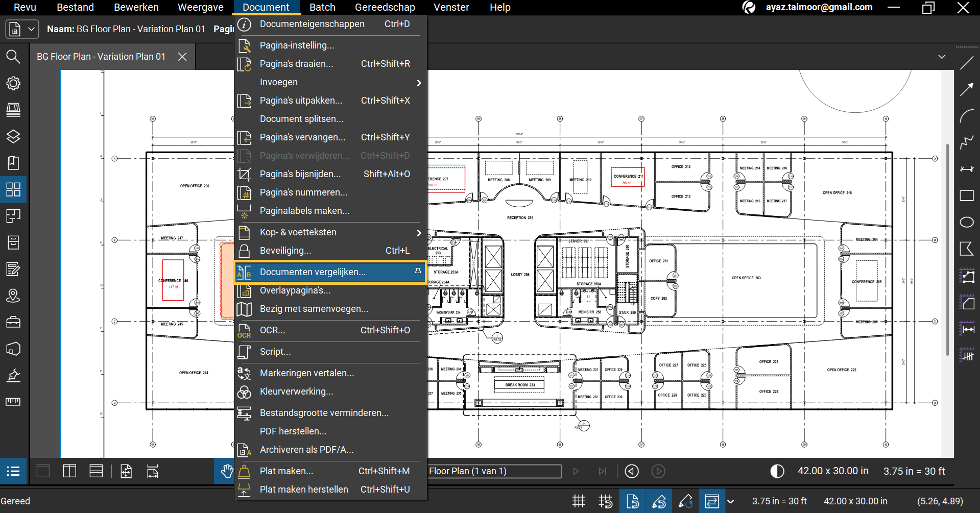Open the Help menu

tap(500, 7)
